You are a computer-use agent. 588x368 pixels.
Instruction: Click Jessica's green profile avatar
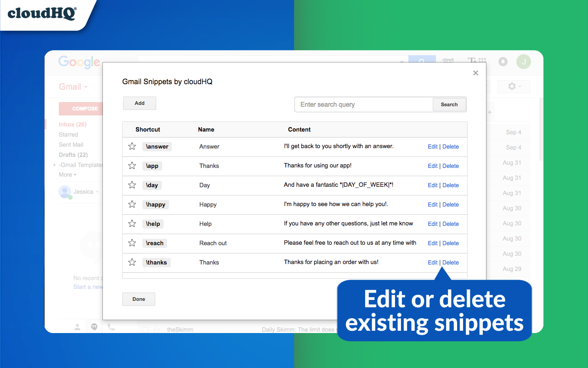(523, 62)
